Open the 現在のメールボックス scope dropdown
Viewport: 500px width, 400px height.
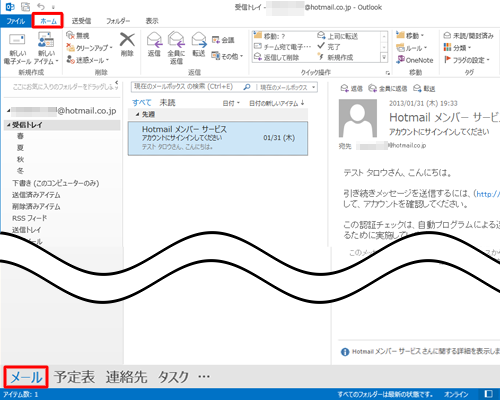[x=287, y=87]
